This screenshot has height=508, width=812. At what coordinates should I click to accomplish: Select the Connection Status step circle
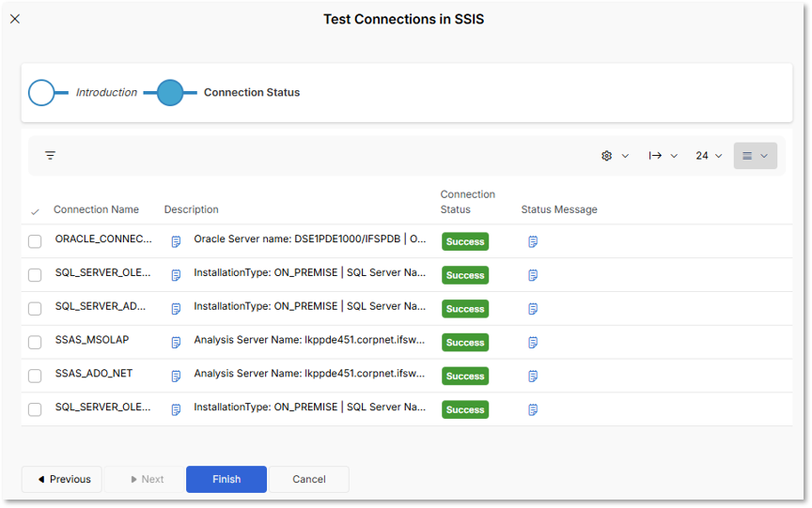click(x=170, y=93)
